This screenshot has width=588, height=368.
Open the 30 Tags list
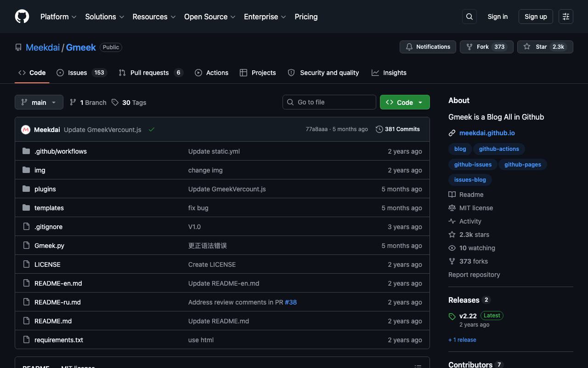[129, 103]
